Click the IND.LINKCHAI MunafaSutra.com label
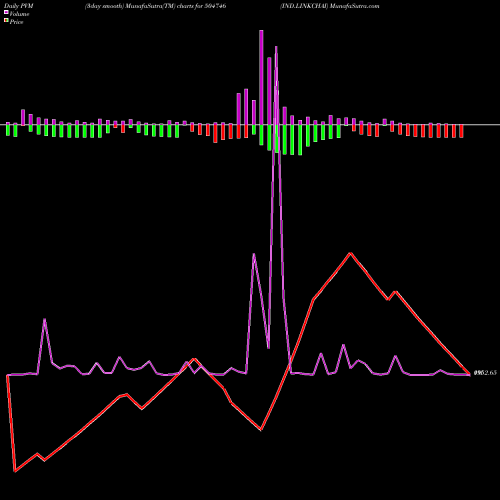 tap(329, 6)
